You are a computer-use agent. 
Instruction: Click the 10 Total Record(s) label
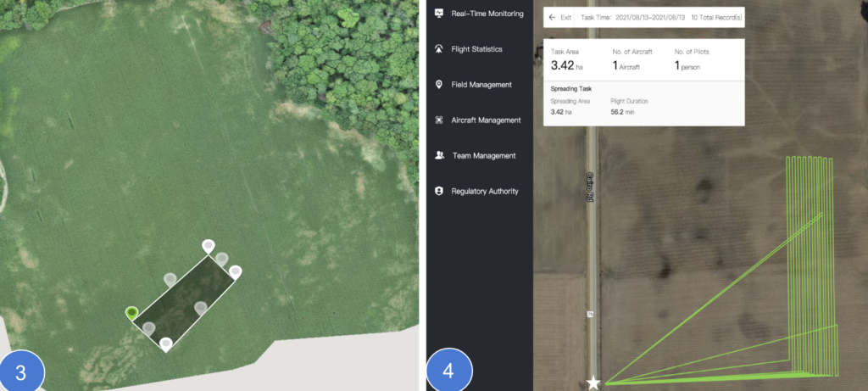[716, 17]
